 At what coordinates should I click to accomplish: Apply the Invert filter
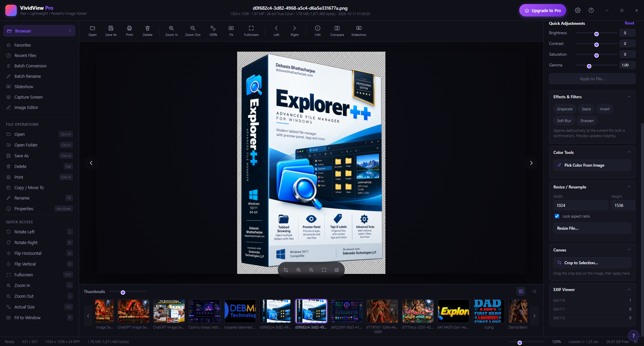click(605, 109)
